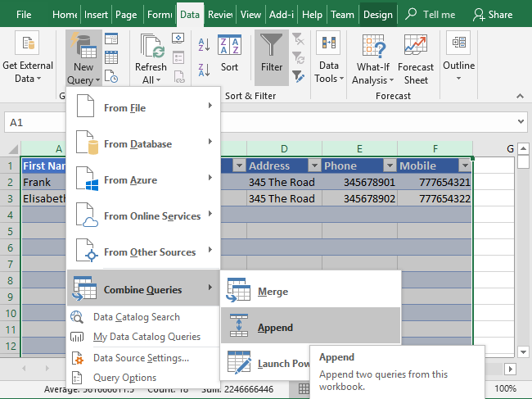This screenshot has width=532, height=399.
Task: Click the Refresh All icon
Action: point(151,48)
